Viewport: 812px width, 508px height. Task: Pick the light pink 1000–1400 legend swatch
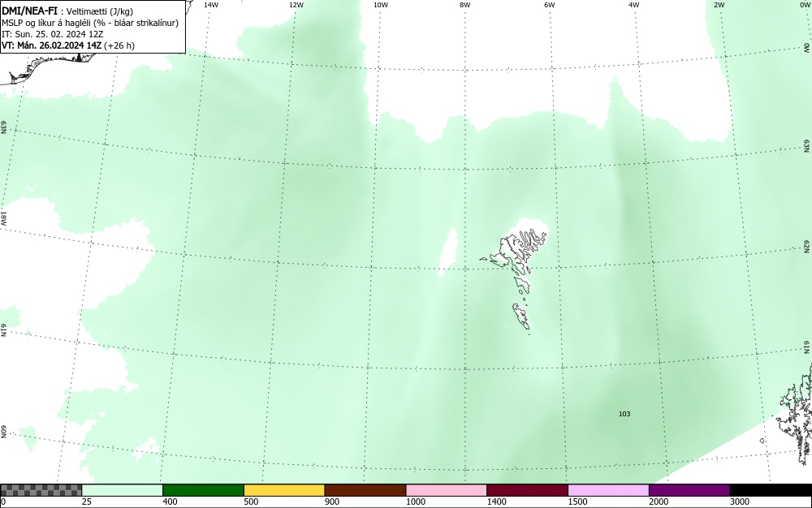click(447, 490)
